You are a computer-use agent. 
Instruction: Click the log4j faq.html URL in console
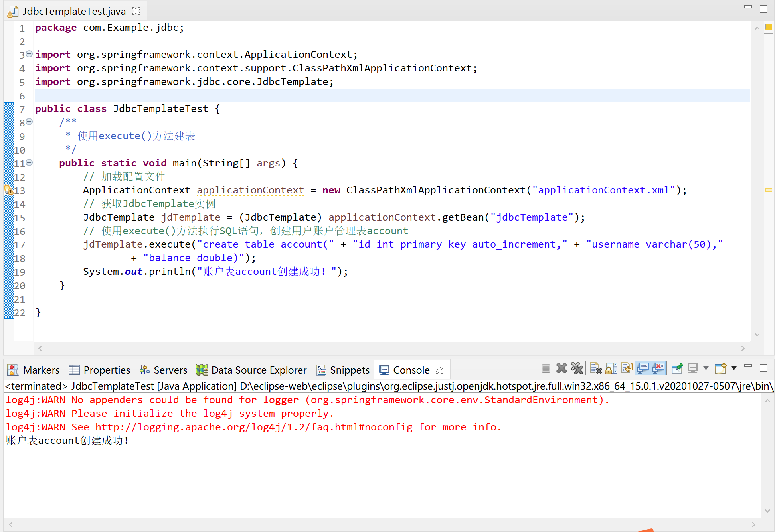pos(254,427)
